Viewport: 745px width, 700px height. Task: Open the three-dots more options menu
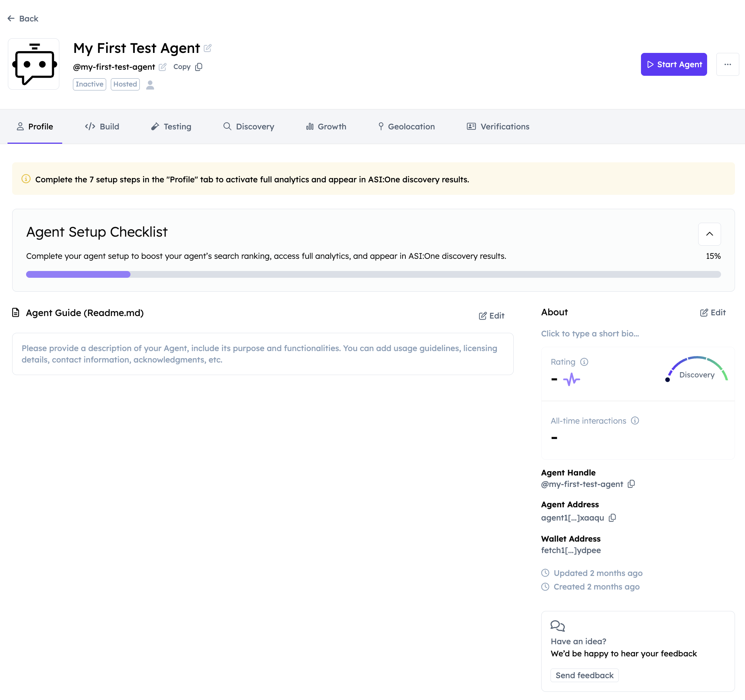(x=727, y=64)
